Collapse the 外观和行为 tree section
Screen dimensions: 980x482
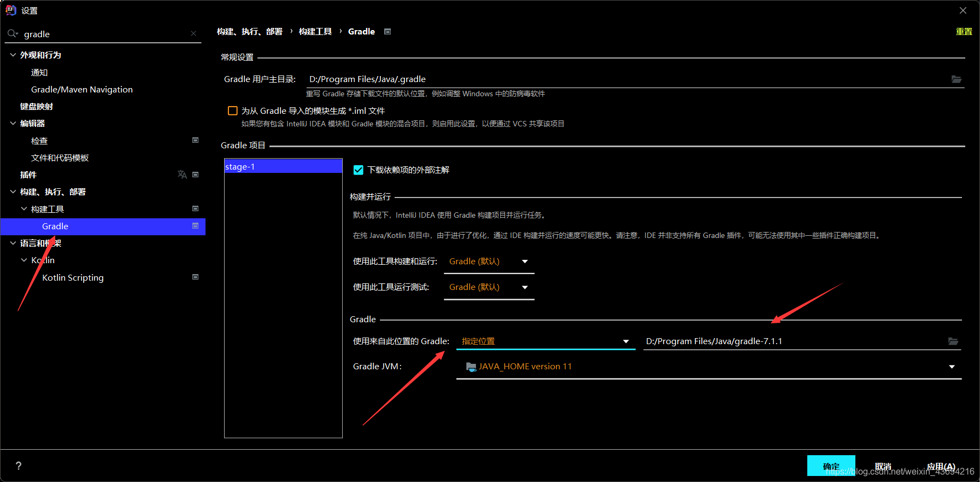click(13, 55)
